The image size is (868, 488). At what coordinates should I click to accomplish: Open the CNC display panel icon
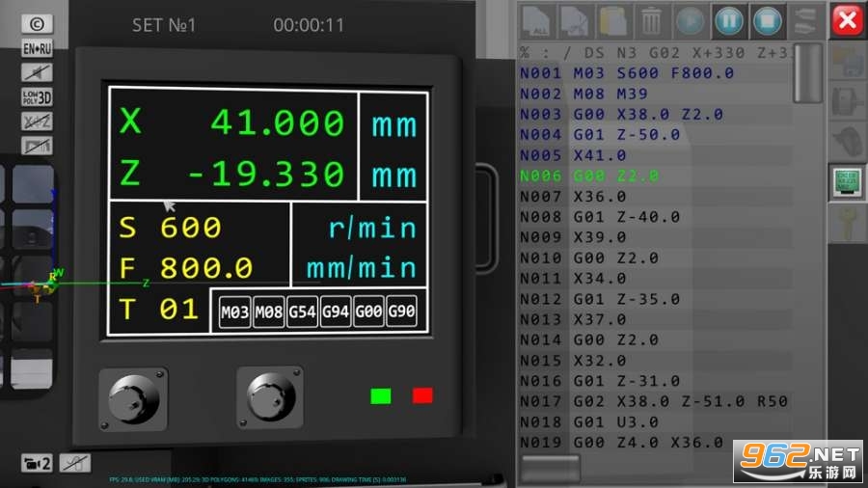pos(846,181)
